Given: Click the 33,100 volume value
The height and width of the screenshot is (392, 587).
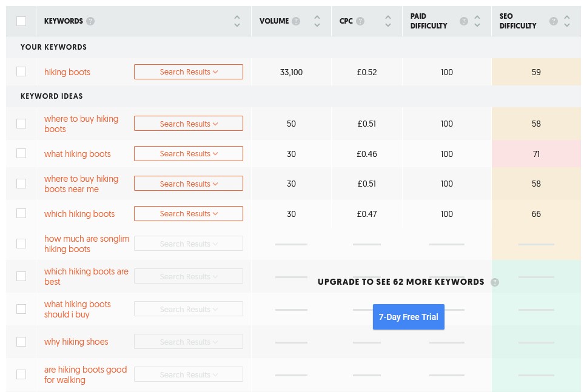Looking at the screenshot, I should pos(291,72).
